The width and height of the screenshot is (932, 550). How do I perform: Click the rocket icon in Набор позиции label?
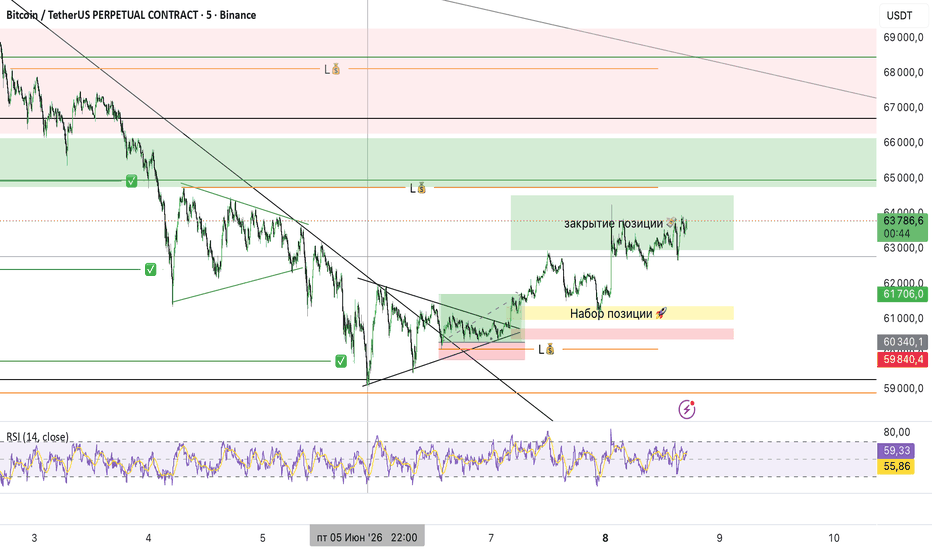coord(661,313)
